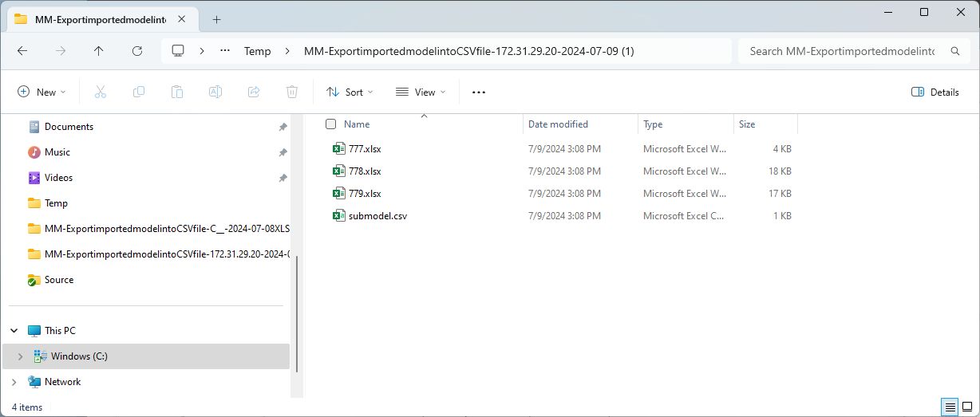Viewport: 980px width, 417px height.
Task: Click the Copy icon in toolbar
Action: (139, 92)
